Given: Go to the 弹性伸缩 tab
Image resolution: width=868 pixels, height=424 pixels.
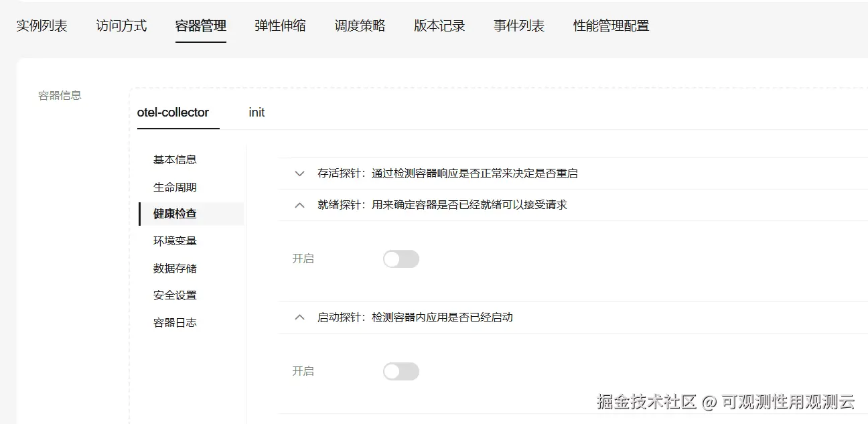Looking at the screenshot, I should point(280,26).
